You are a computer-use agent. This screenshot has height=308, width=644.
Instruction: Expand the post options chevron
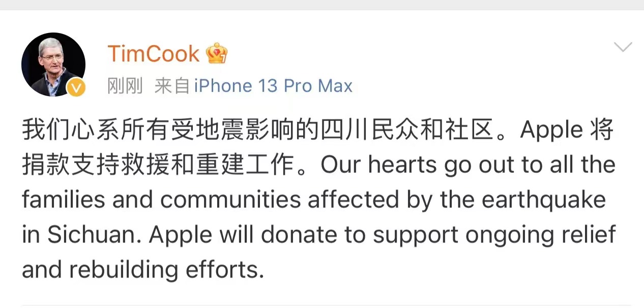623,48
